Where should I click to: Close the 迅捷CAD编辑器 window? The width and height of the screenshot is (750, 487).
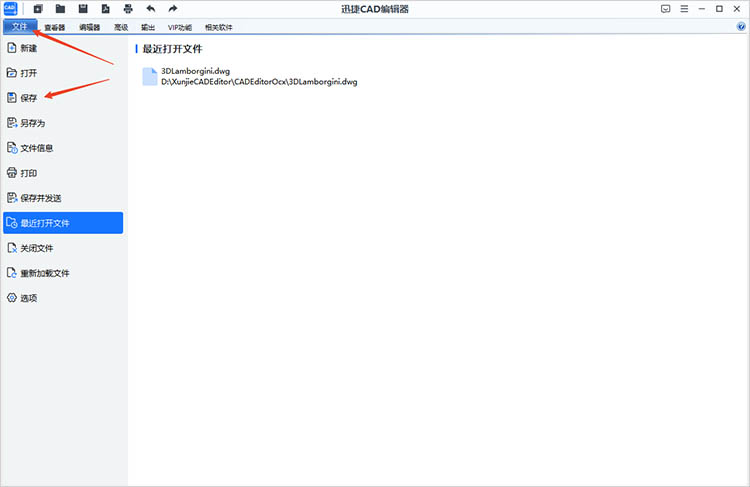(737, 9)
